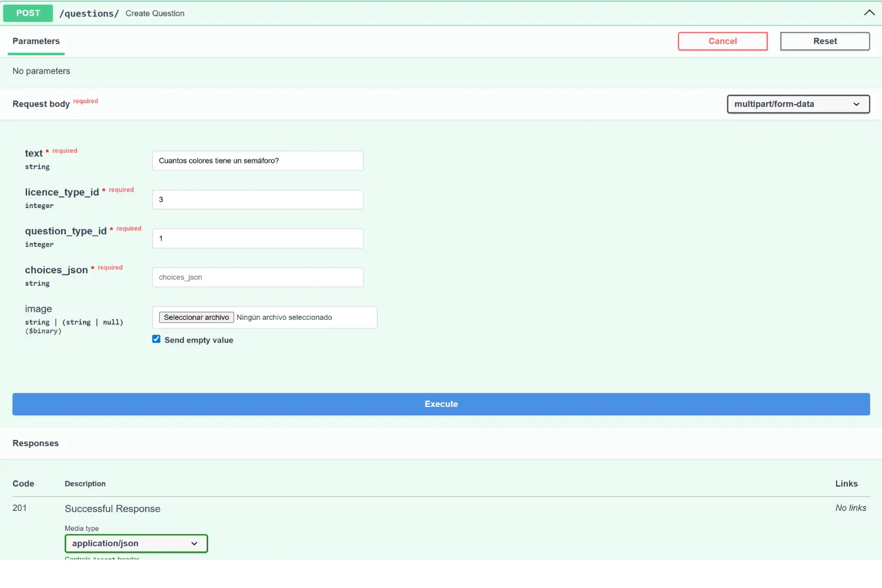Click Seleccionar archivo to pick an image
This screenshot has height=588, width=882.
[x=196, y=317]
